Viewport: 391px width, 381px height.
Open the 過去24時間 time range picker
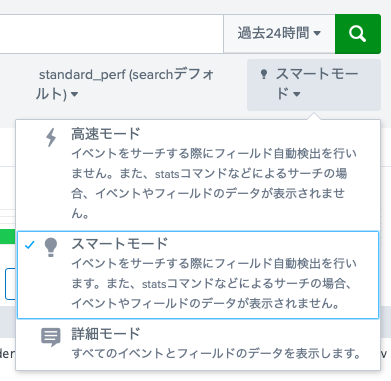(279, 34)
